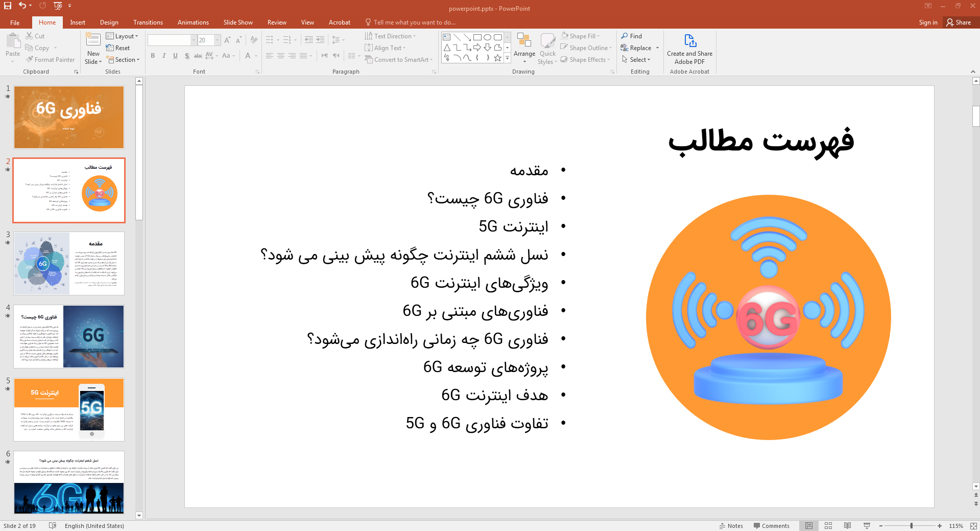Align text left in paragraph

tap(270, 56)
